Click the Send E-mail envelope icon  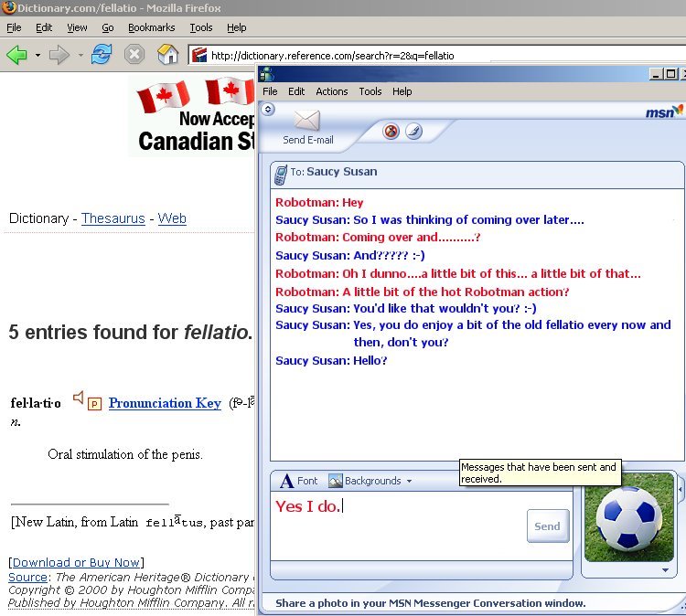[x=307, y=122]
